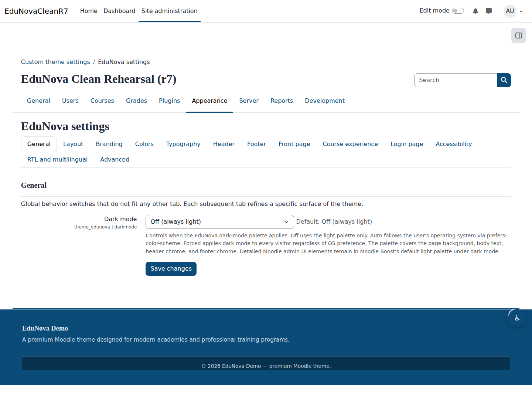Open the Grades admin tab
The image size is (532, 393).
pos(136,101)
